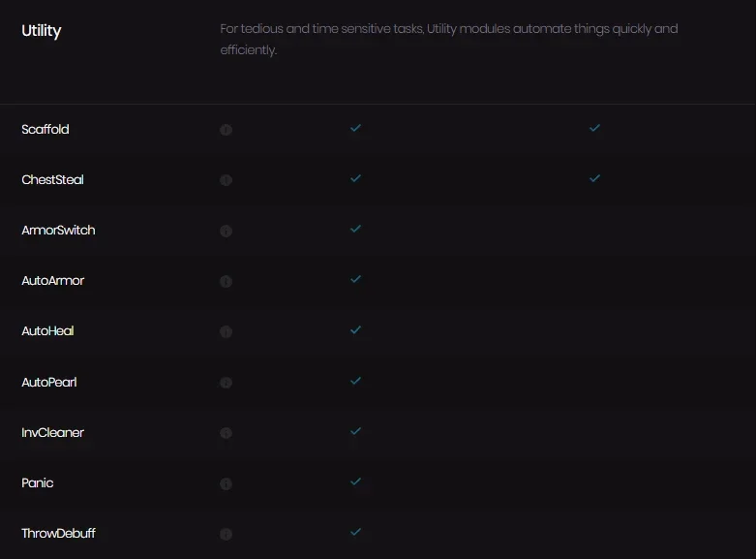Select the Scaffold module name
The height and width of the screenshot is (559, 756).
point(45,130)
